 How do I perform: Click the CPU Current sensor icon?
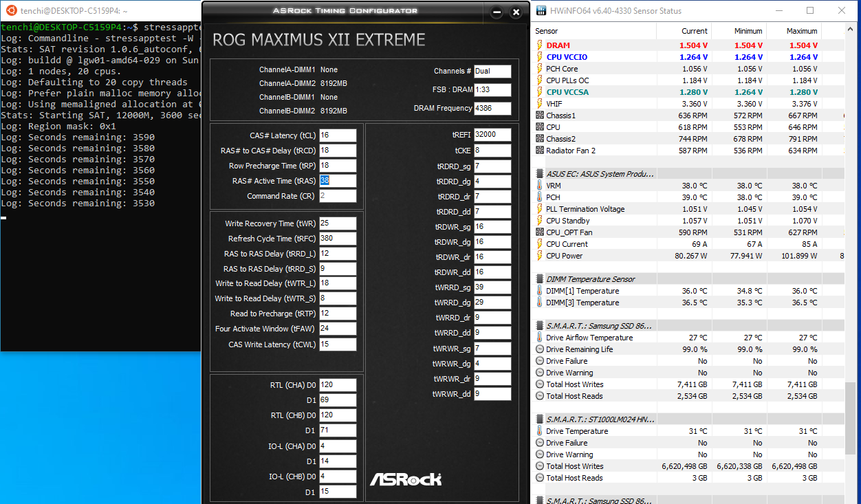(540, 244)
